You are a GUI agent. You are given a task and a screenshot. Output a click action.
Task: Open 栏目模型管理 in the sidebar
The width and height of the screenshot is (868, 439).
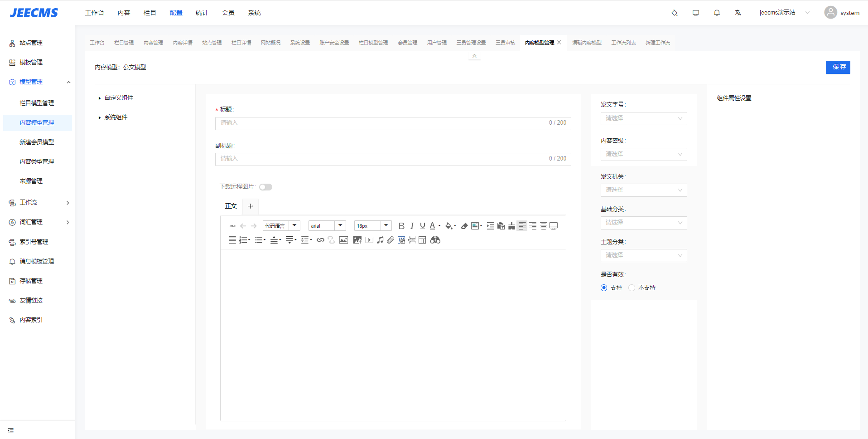(37, 103)
